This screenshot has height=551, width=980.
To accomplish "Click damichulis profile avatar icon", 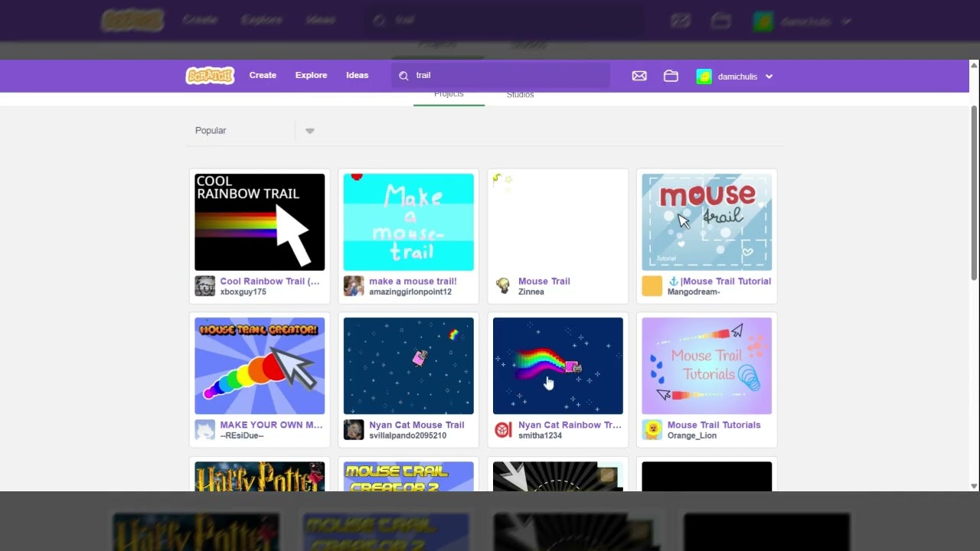I will (704, 77).
